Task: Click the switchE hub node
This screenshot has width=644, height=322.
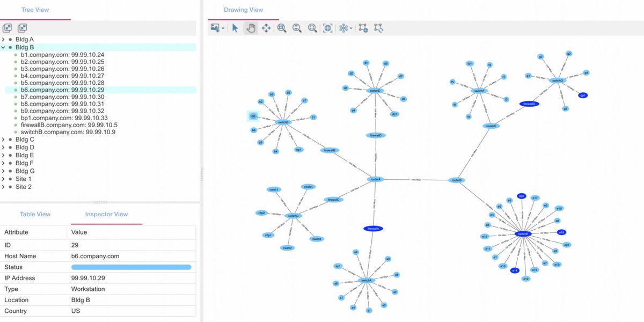Action: 523,234
